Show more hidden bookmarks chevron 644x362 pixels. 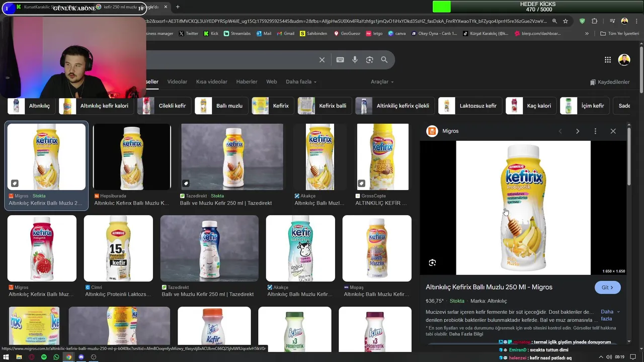pos(587,34)
